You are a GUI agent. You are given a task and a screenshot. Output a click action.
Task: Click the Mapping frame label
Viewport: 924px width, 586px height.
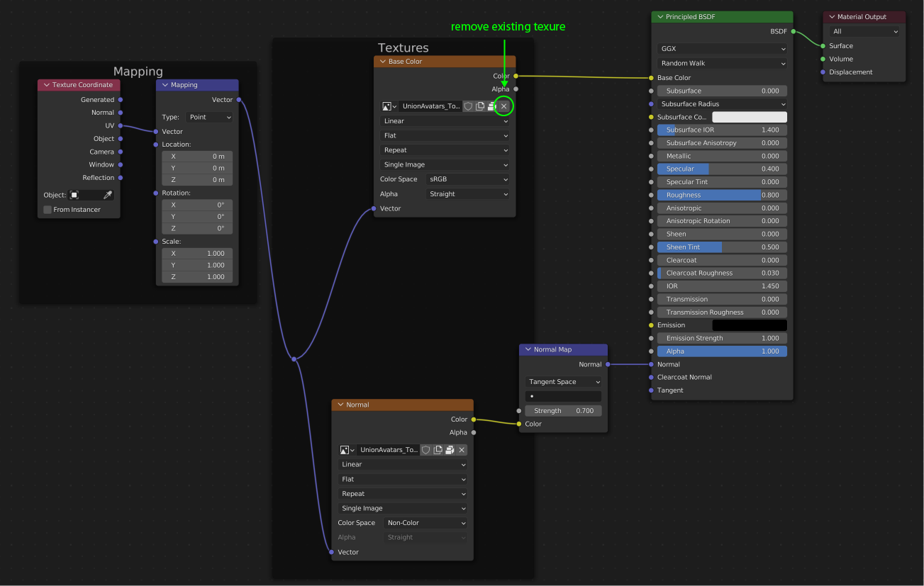coord(138,72)
